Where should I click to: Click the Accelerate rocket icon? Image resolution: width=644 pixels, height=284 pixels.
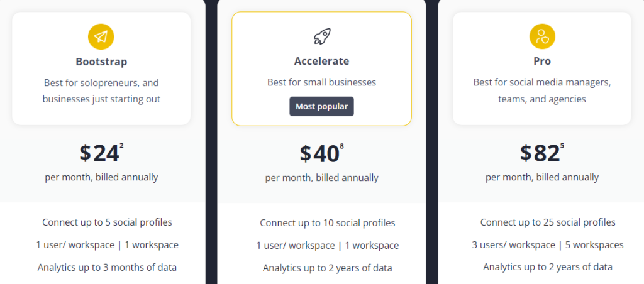pos(322,36)
